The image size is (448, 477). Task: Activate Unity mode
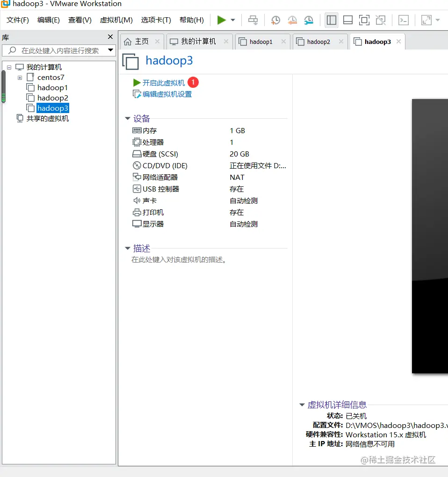coord(380,20)
